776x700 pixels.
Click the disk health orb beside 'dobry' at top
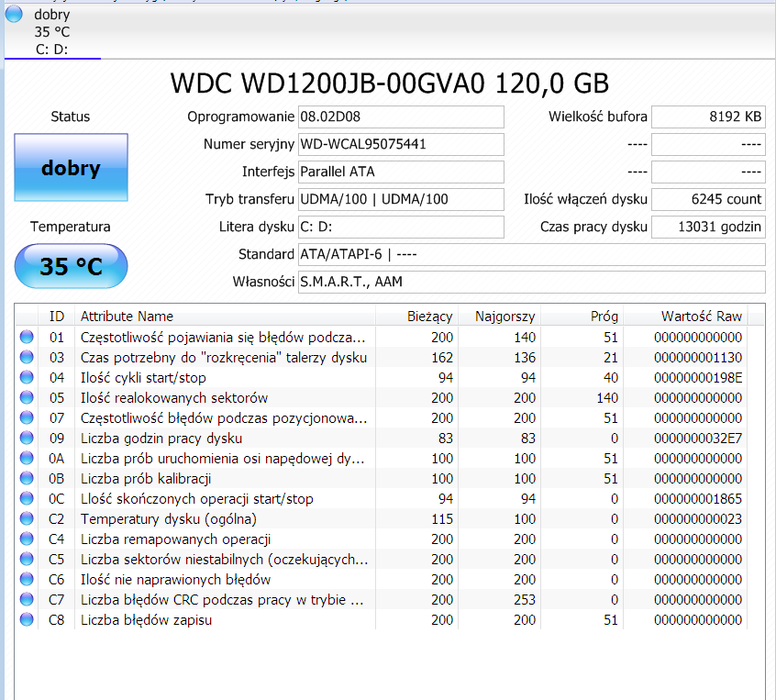[14, 14]
